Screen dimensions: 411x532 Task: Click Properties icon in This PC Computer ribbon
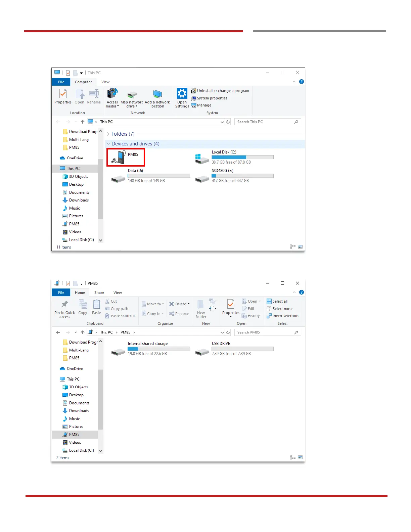pyautogui.click(x=63, y=96)
